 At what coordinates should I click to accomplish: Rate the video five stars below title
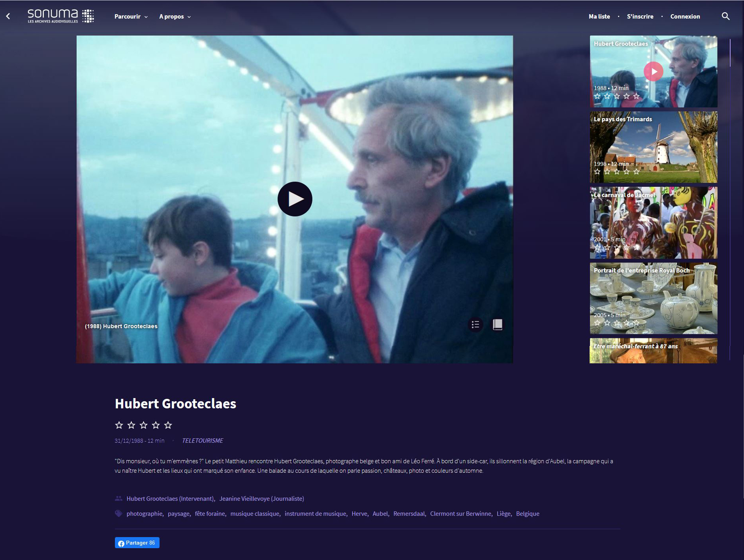pos(168,425)
